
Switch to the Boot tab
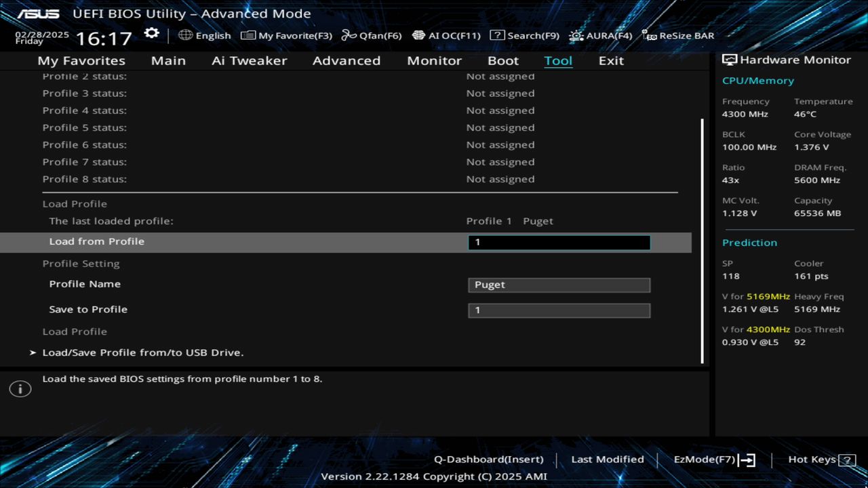click(x=503, y=60)
